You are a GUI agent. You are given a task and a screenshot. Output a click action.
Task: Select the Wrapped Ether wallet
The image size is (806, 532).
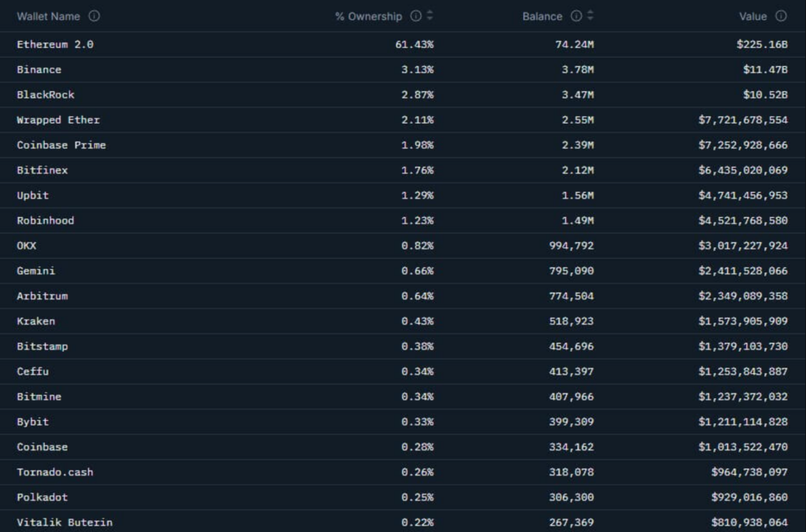58,120
